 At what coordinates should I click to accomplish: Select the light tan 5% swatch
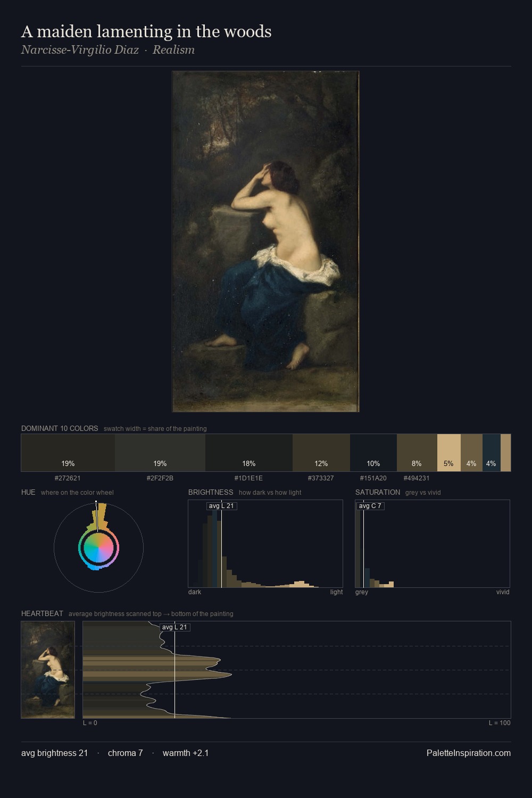pyautogui.click(x=449, y=453)
